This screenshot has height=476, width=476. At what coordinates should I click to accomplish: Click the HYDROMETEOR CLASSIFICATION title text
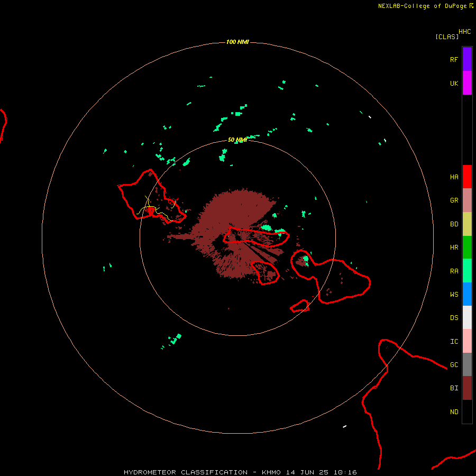coord(186,472)
